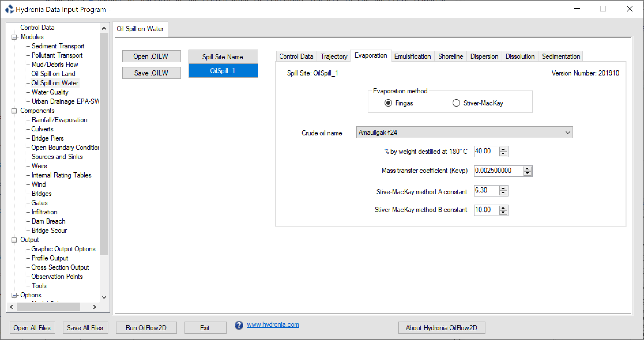Click the Exit button
This screenshot has height=340, width=644.
click(205, 328)
